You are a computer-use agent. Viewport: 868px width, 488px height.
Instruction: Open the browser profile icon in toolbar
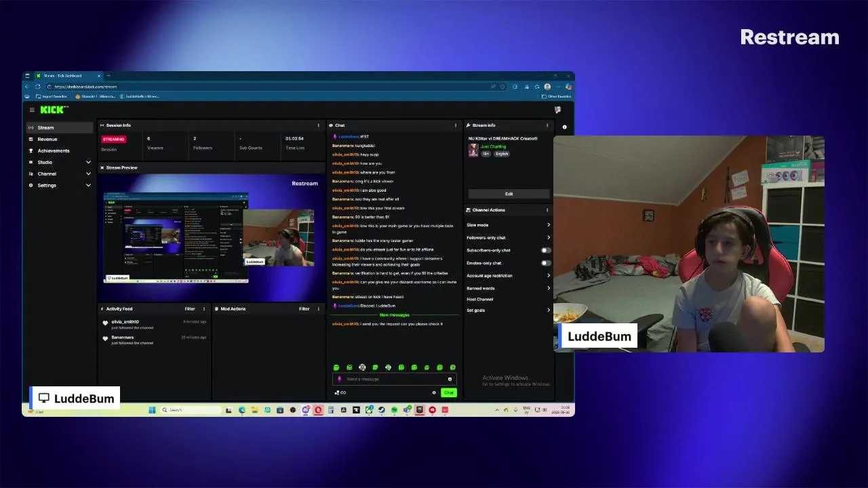coord(547,87)
